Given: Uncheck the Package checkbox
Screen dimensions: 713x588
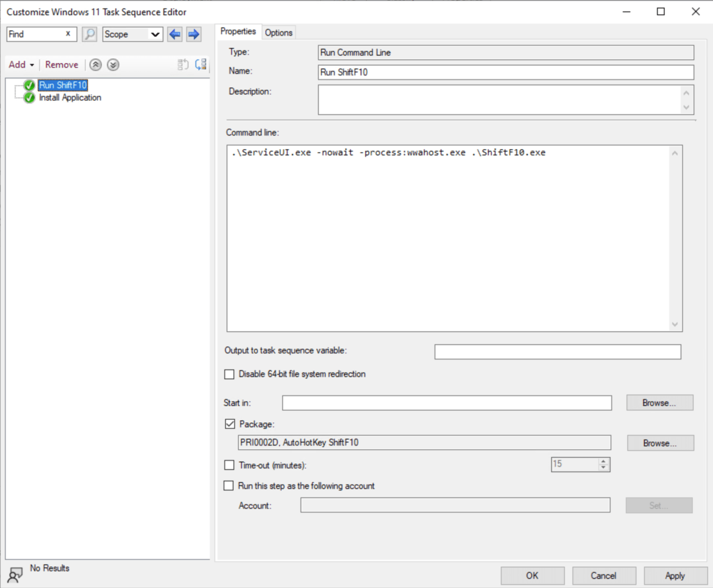Looking at the screenshot, I should coord(230,424).
